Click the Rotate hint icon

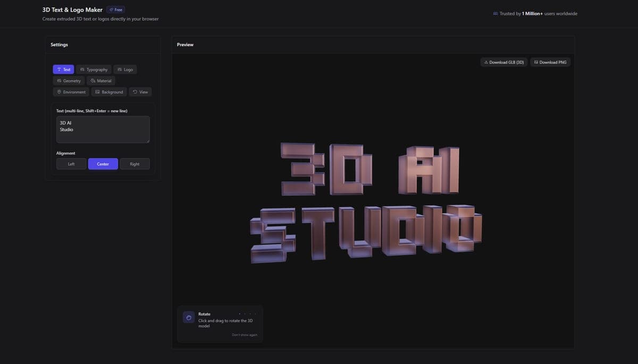point(189,317)
